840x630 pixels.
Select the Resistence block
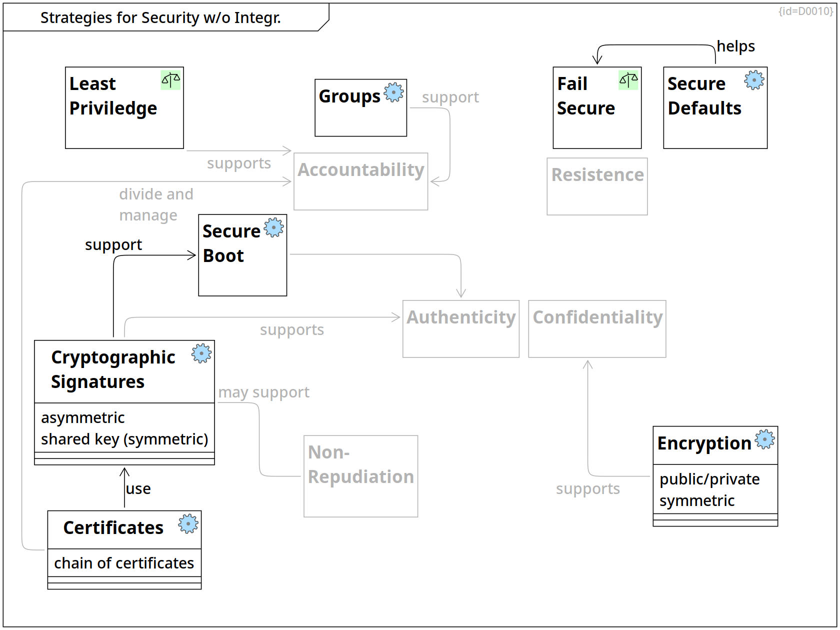click(x=597, y=186)
